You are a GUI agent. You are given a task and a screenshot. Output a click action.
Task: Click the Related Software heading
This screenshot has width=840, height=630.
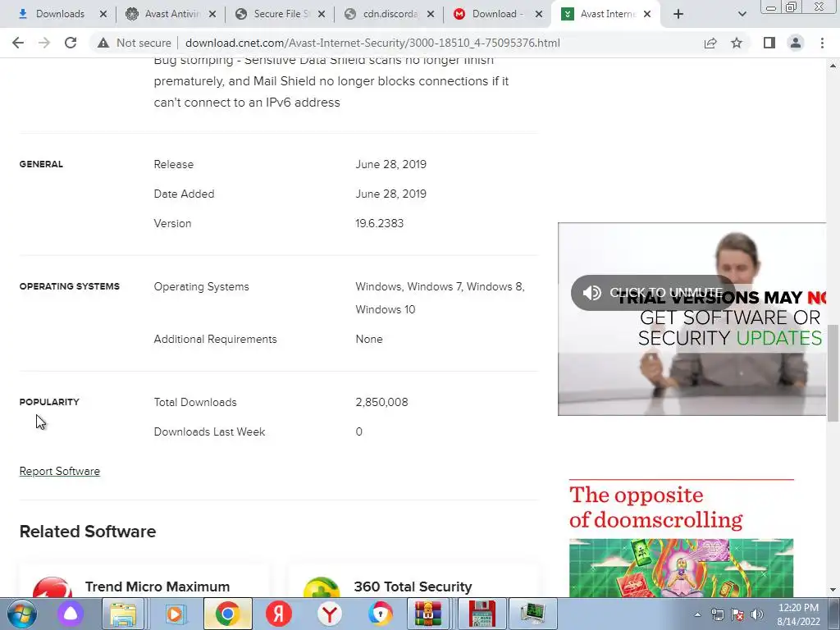[88, 532]
